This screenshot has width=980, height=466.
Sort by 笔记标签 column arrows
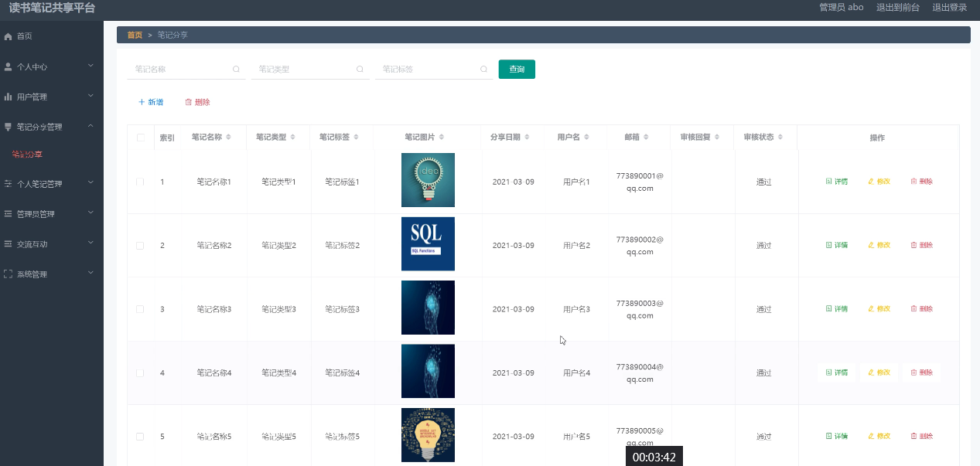point(357,137)
